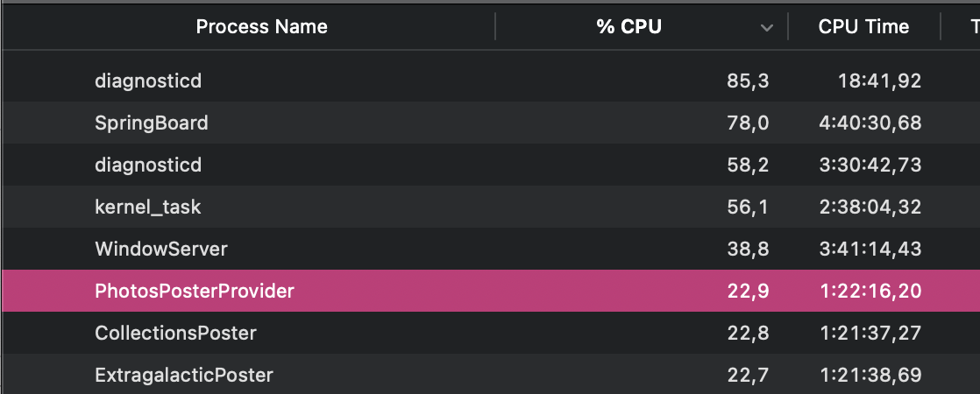980x394 pixels.
Task: Select the diagnosticd process using 58,2% CPU
Action: point(148,165)
